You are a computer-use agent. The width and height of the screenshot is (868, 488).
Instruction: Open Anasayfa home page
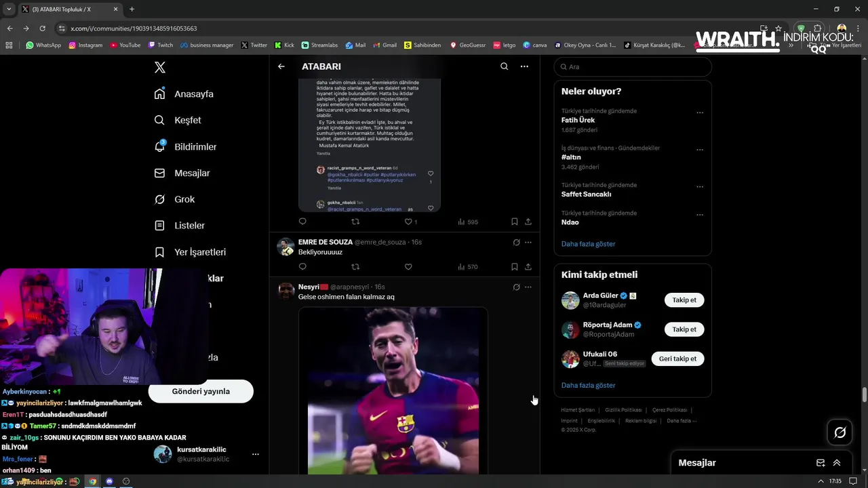(184, 94)
